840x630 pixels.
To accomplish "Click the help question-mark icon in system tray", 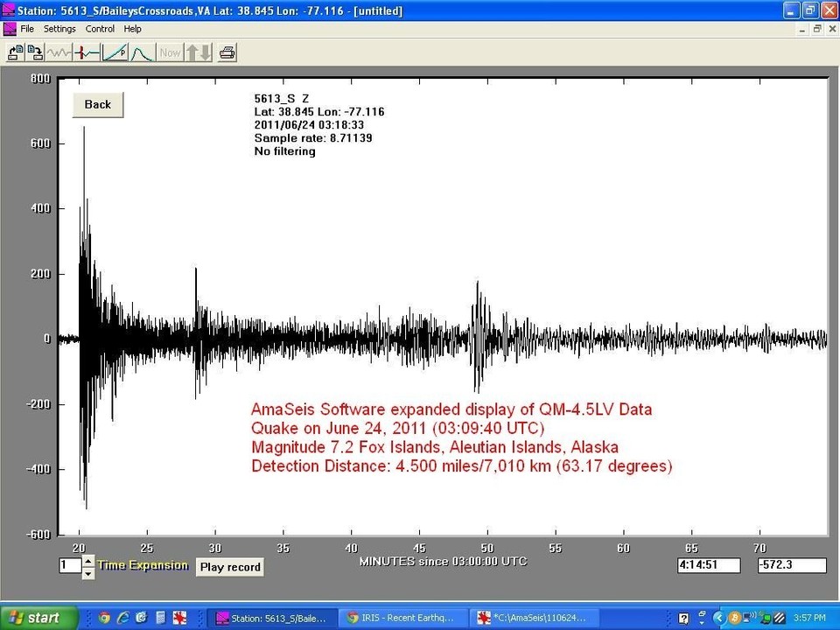I will 685,617.
